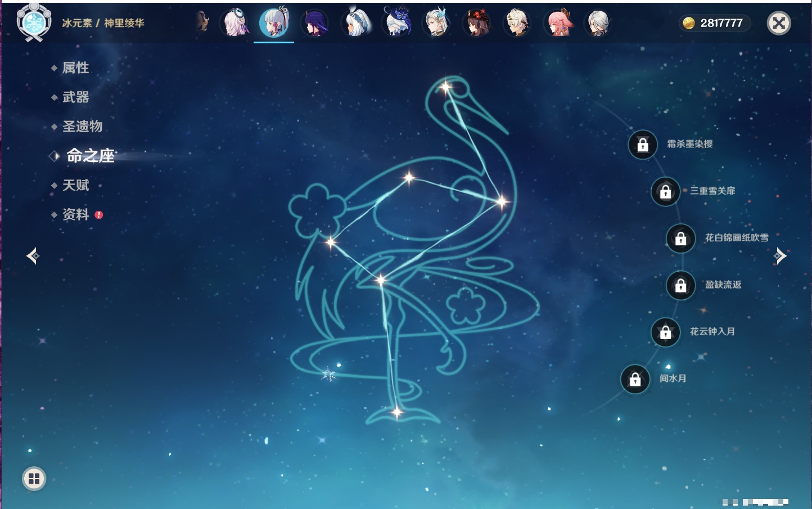Select the Raiden Shogun avatar with purple hair
This screenshot has height=509, width=812.
coord(315,24)
